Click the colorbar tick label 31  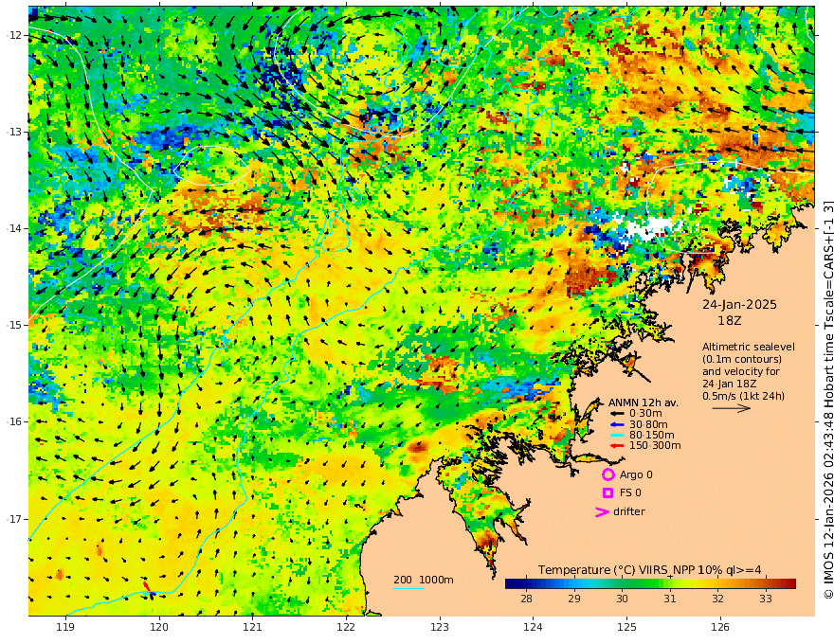tap(670, 599)
